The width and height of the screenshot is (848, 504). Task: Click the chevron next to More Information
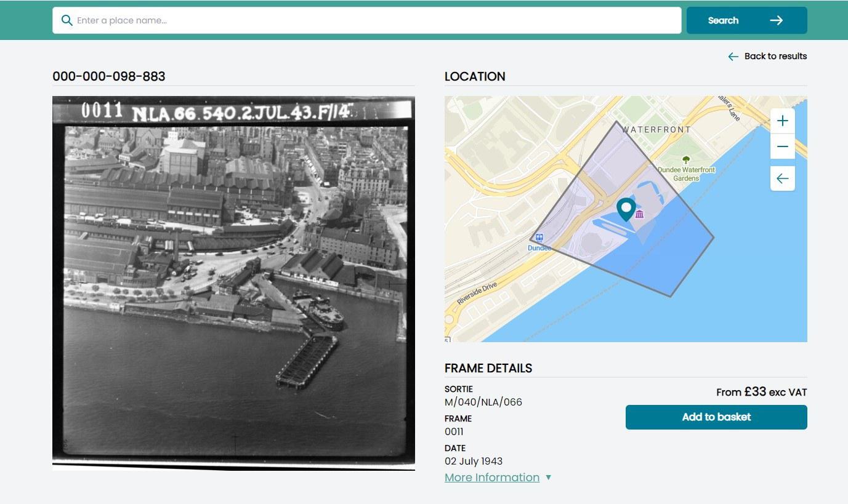[548, 477]
